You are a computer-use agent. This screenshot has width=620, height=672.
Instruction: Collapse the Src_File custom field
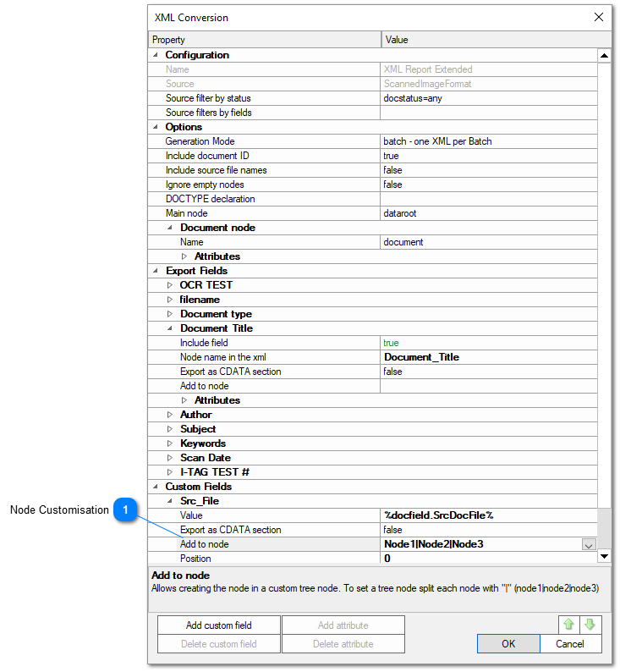click(x=170, y=501)
